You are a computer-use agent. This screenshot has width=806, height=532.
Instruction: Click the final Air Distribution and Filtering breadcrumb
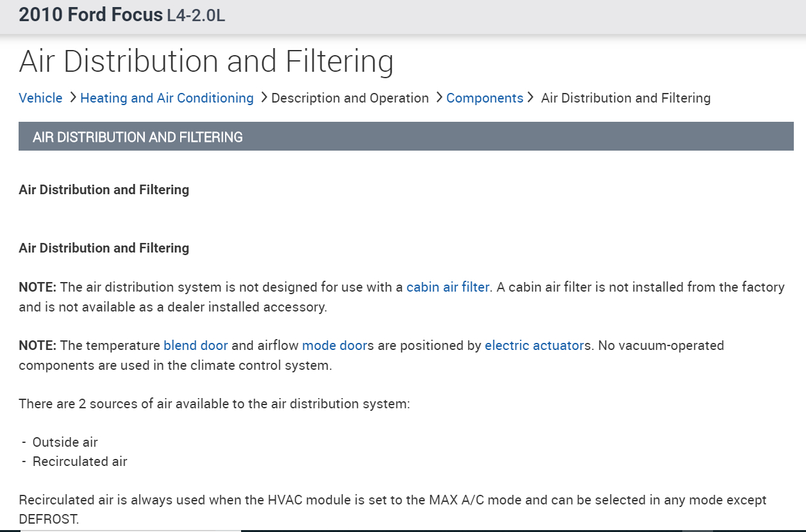626,98
